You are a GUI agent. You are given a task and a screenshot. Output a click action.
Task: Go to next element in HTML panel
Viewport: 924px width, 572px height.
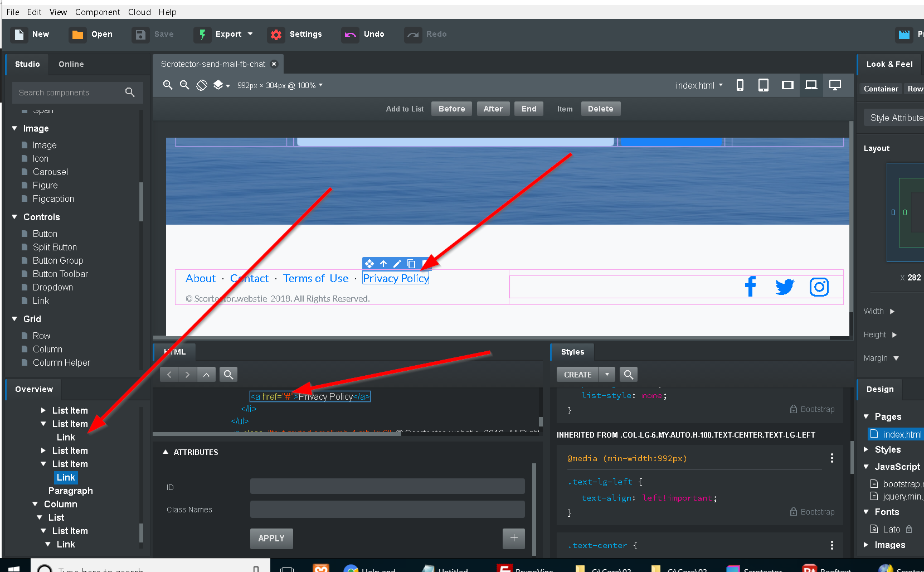(188, 374)
